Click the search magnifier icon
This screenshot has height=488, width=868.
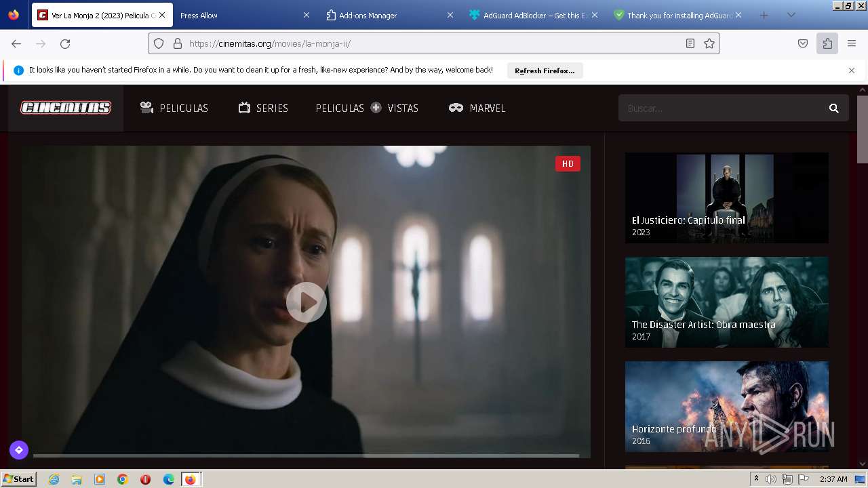tap(834, 108)
